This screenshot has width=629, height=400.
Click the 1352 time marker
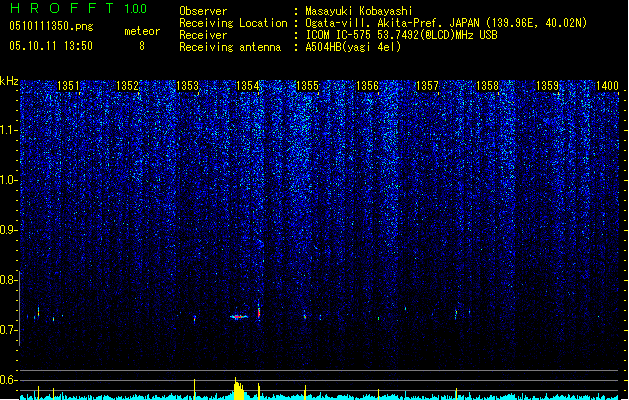(127, 86)
